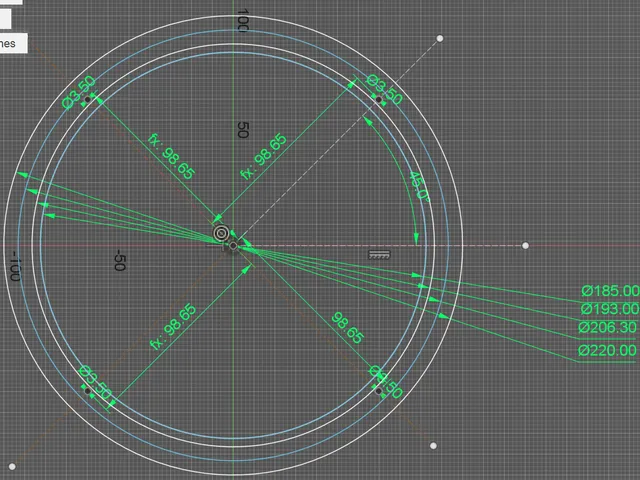The height and width of the screenshot is (480, 640).
Task: Select fx: 98.65 dimension toward lower-left hole
Action: coord(173,327)
